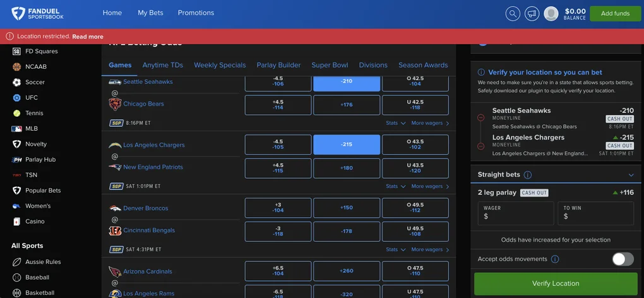Select Bears +176 moneyline
Image resolution: width=644 pixels, height=298 pixels.
pos(347,105)
